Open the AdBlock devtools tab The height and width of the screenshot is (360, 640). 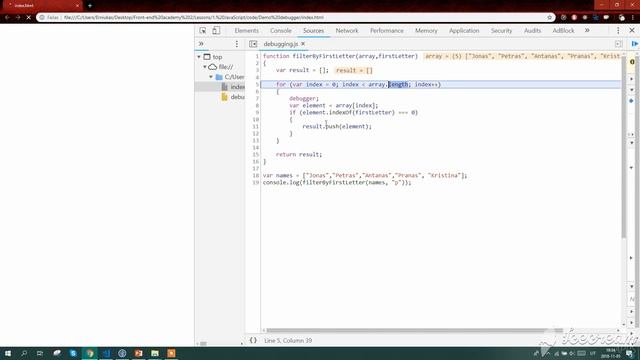click(x=563, y=31)
